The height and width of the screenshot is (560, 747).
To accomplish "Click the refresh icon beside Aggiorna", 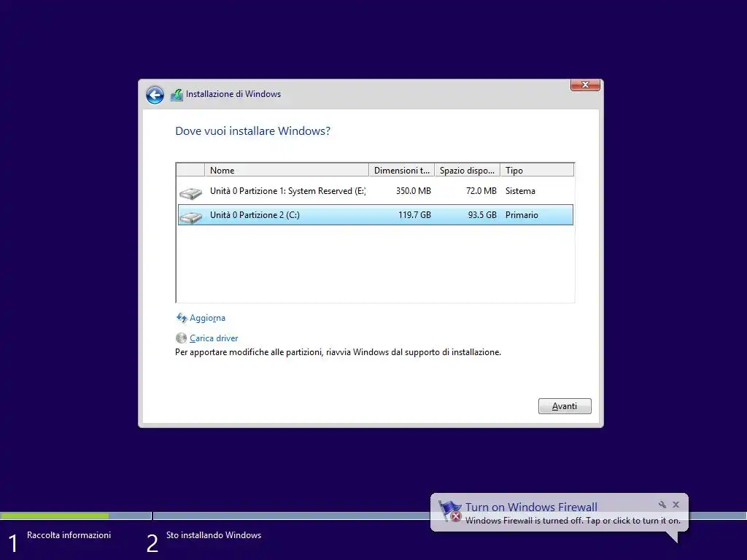I will tap(182, 318).
